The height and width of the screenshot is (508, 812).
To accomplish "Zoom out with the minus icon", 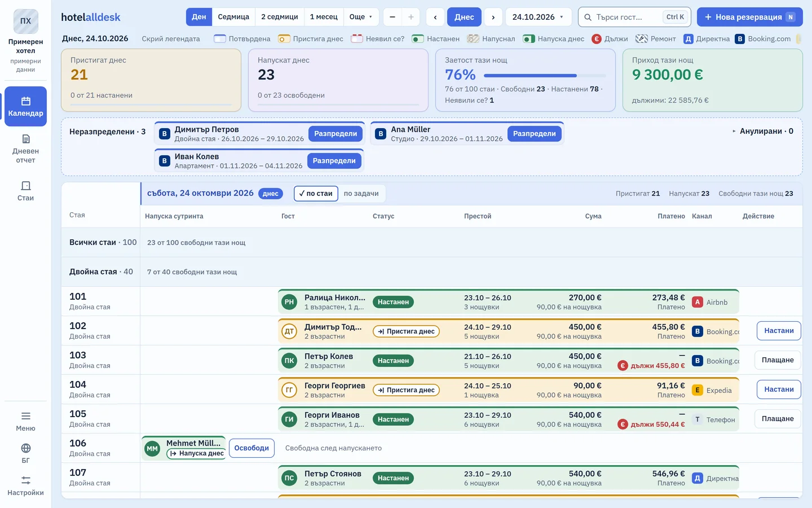I will click(392, 17).
